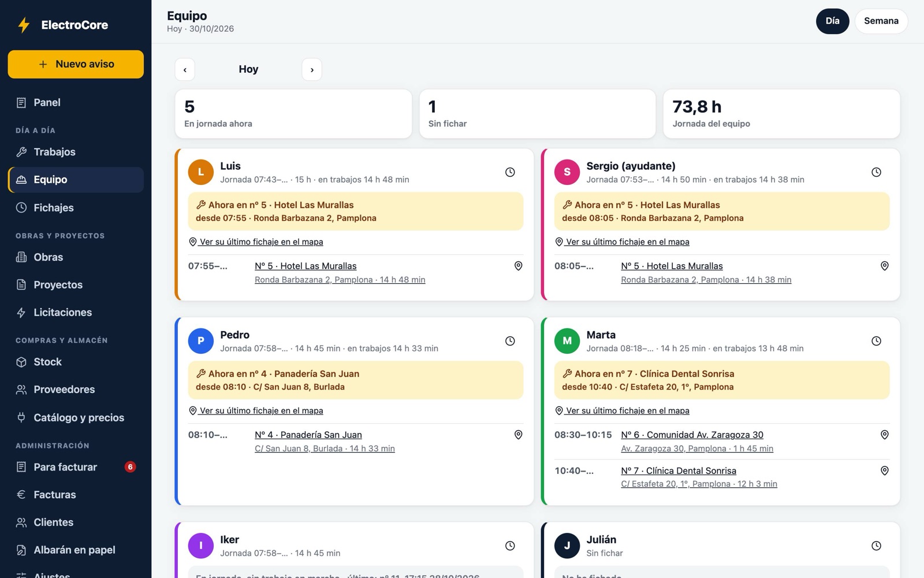This screenshot has width=924, height=578.
Task: Click the clock icon on Sergio's card
Action: point(876,172)
